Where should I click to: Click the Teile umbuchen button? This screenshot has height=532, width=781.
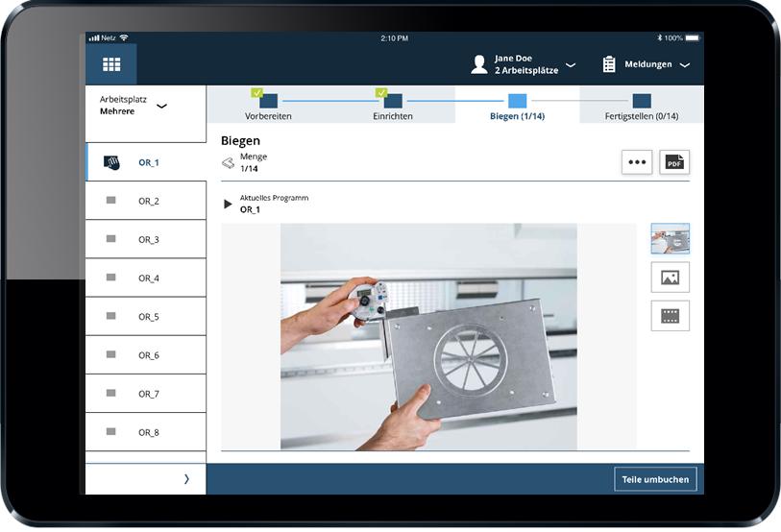pos(655,479)
